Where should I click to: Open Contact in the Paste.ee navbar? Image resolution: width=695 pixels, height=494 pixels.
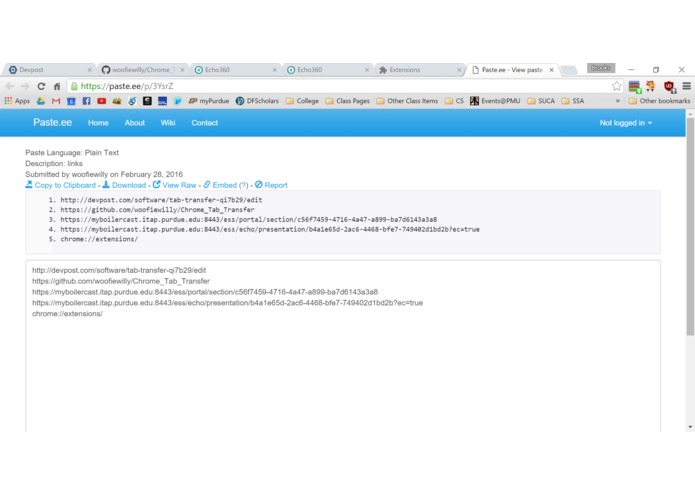[204, 123]
